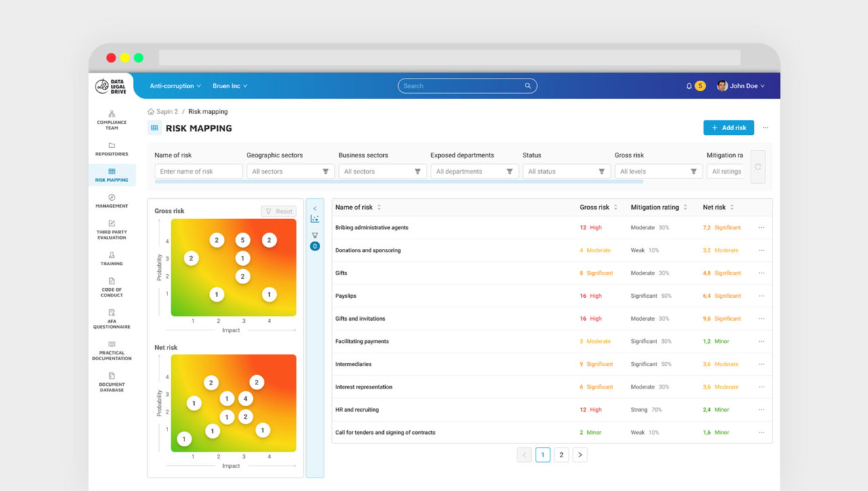Open Document Database in sidebar
Screen dimensions: 868x491
pyautogui.click(x=112, y=382)
